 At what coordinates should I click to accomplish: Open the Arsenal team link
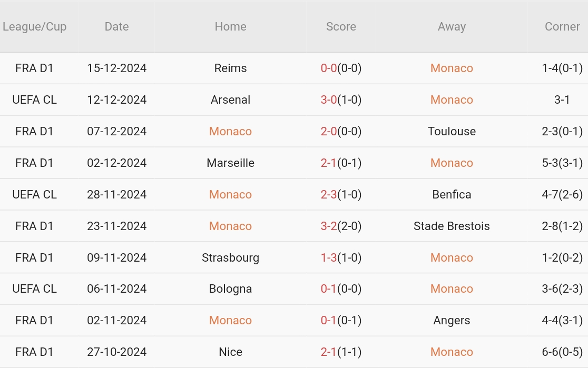(230, 100)
